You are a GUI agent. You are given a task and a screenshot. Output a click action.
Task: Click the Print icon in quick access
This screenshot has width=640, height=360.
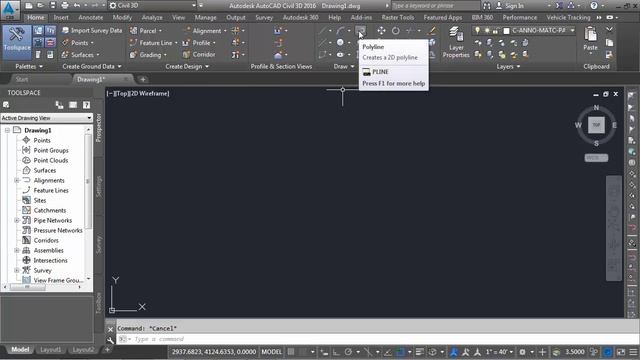pyautogui.click(x=65, y=5)
